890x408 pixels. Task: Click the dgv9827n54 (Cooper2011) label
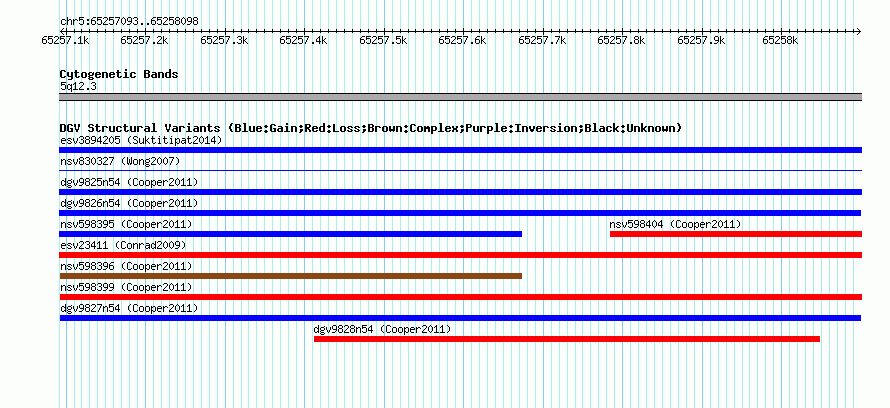tap(129, 308)
